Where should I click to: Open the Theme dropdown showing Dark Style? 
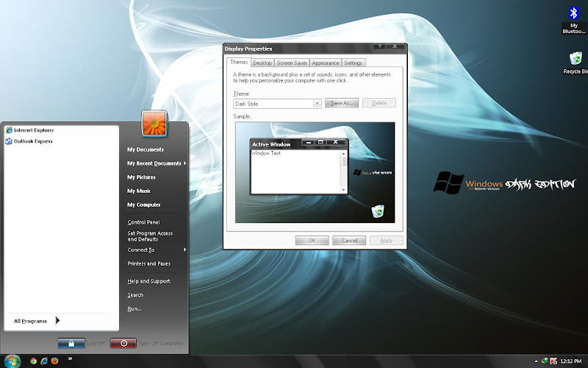[277, 104]
